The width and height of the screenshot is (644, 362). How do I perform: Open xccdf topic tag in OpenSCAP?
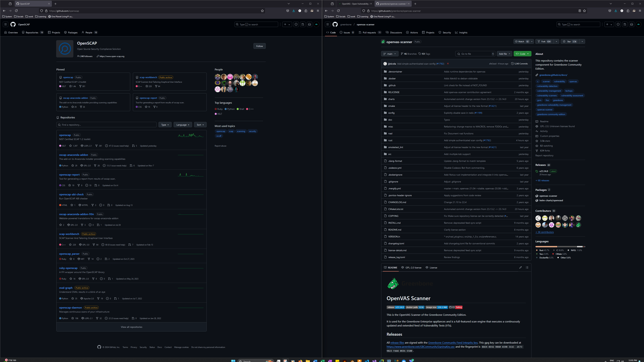[219, 136]
